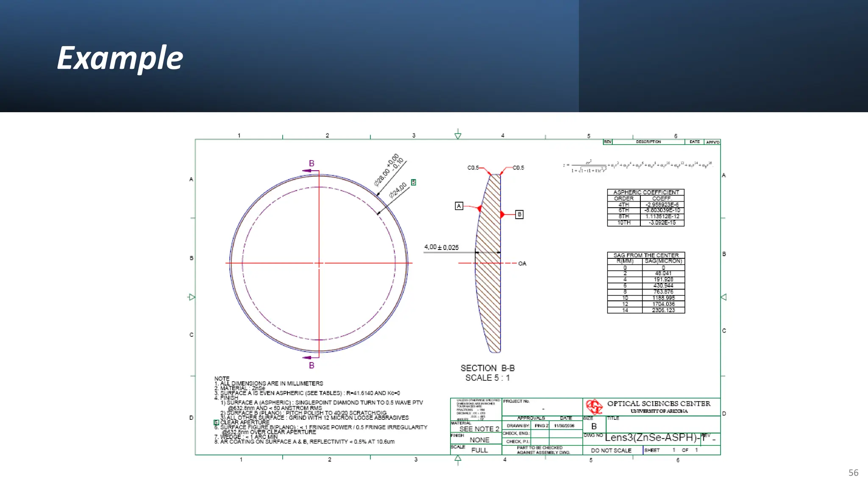Viewport: 868px width, 488px height.
Task: Click the green triangle marker on right border
Action: pyautogui.click(x=723, y=297)
